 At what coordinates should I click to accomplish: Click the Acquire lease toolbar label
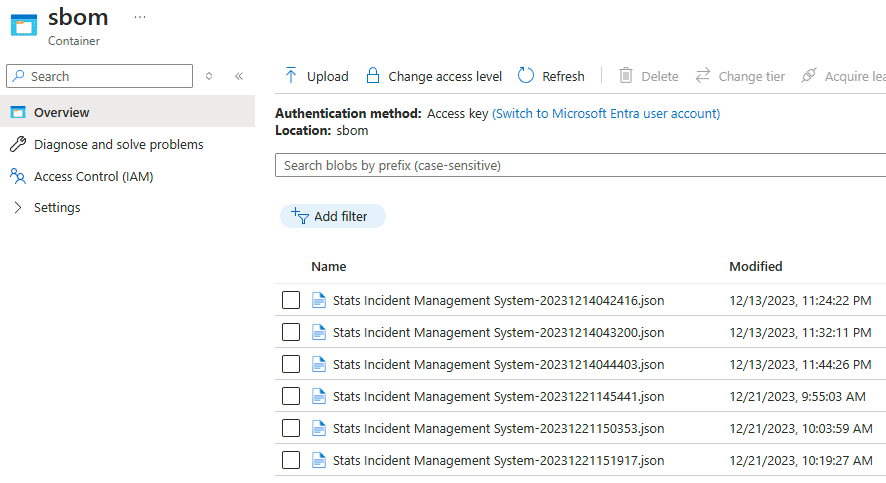(855, 76)
